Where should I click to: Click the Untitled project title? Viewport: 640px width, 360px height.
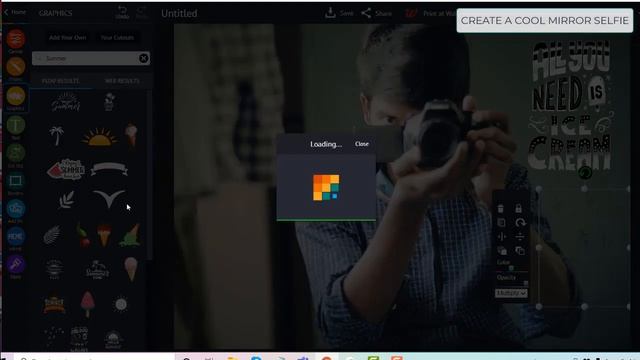(x=179, y=13)
